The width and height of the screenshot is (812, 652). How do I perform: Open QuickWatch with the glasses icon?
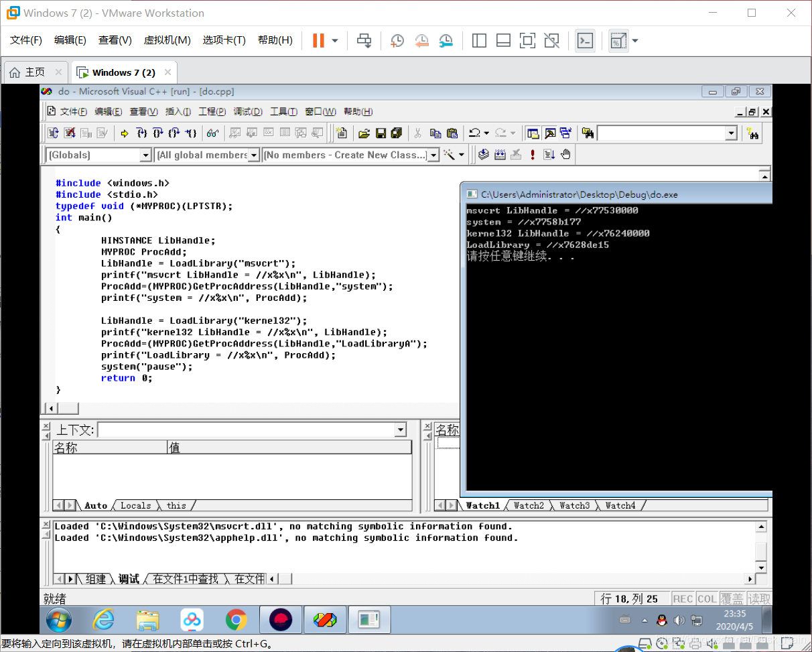[x=212, y=133]
